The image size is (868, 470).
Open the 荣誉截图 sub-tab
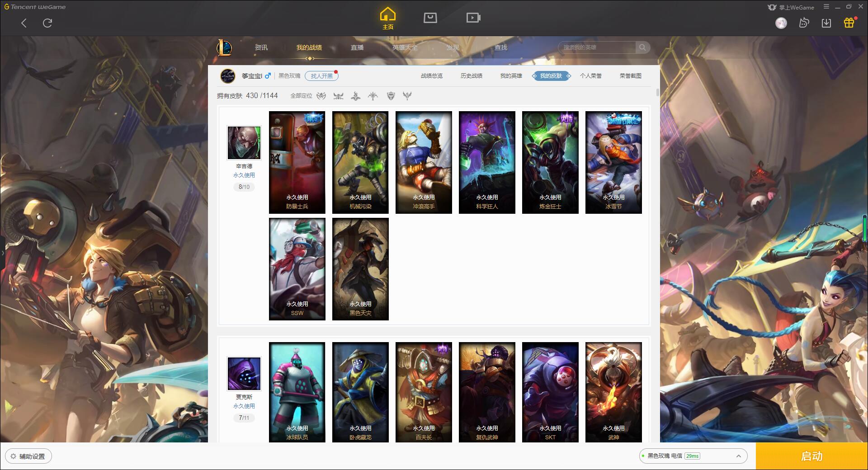631,76
